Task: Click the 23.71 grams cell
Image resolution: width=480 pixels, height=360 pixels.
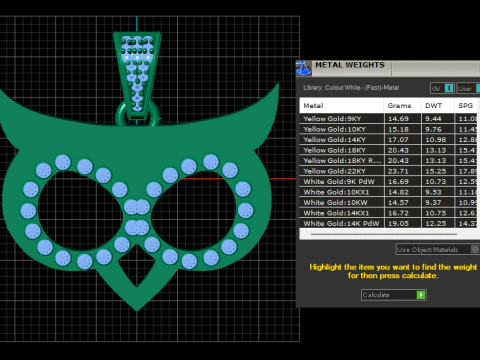Action: (403, 171)
